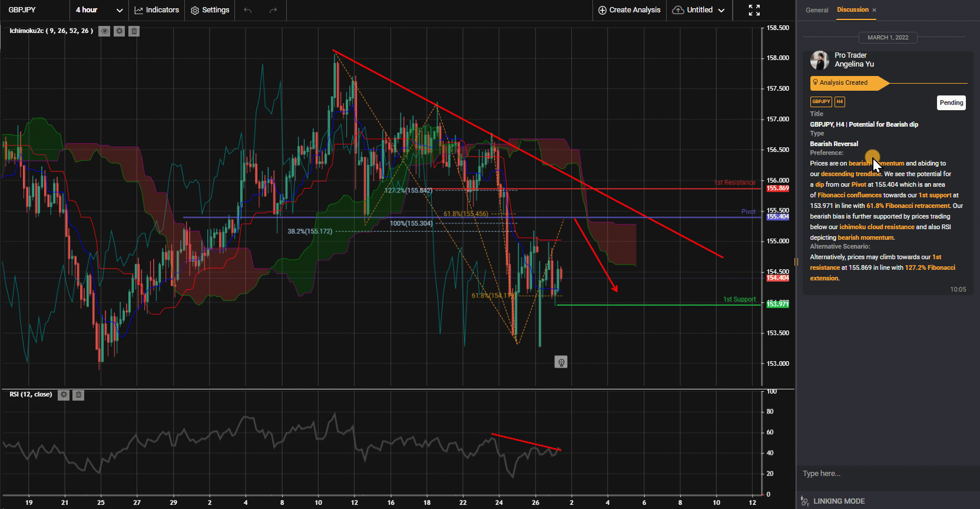980x509 pixels.
Task: Click the 153.971 support price label
Action: (777, 304)
